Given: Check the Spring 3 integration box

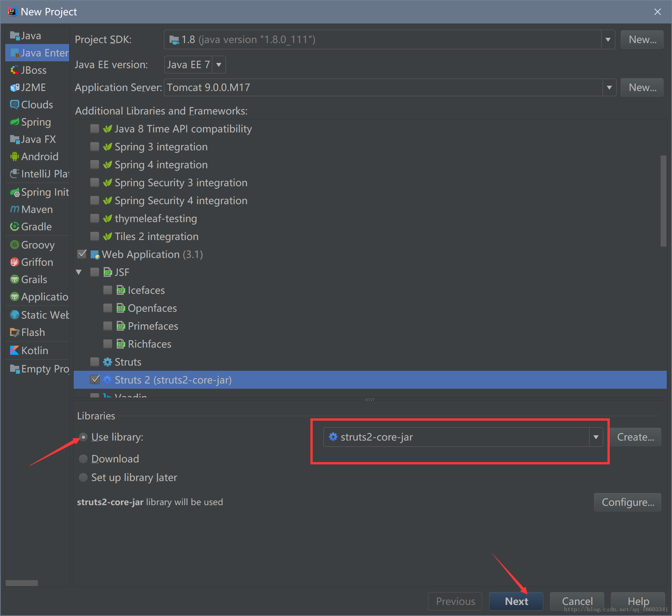Looking at the screenshot, I should pos(95,147).
